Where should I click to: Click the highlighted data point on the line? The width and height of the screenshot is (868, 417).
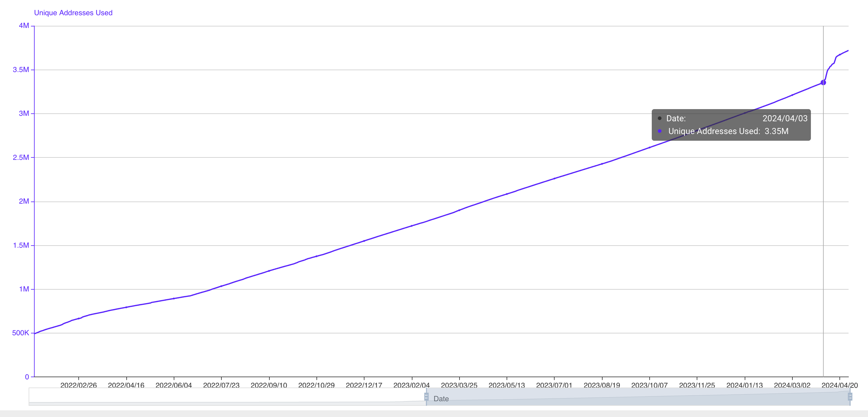823,82
